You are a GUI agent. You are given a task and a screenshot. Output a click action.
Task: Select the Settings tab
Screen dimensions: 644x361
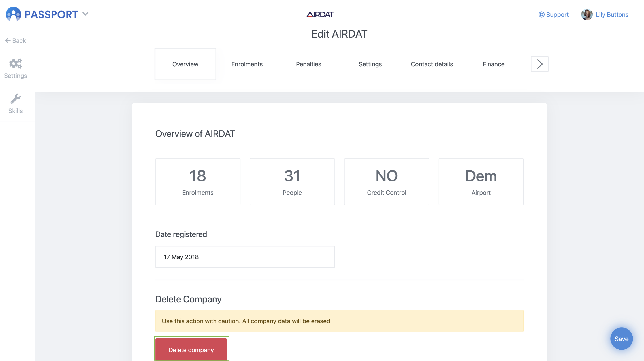370,64
